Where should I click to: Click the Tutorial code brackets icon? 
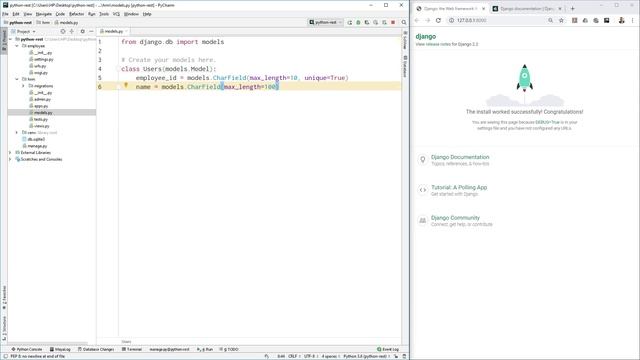point(422,190)
